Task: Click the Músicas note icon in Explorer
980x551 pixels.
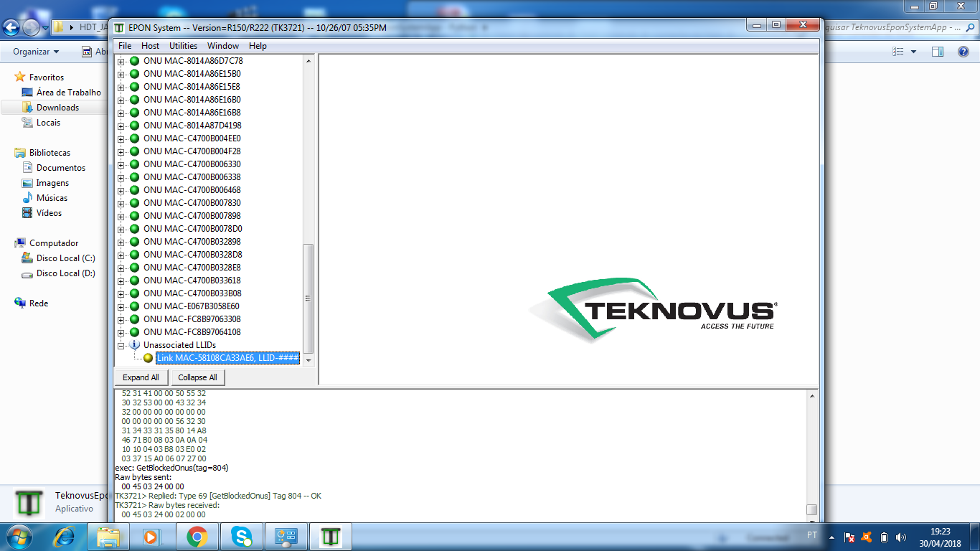Action: pos(27,197)
